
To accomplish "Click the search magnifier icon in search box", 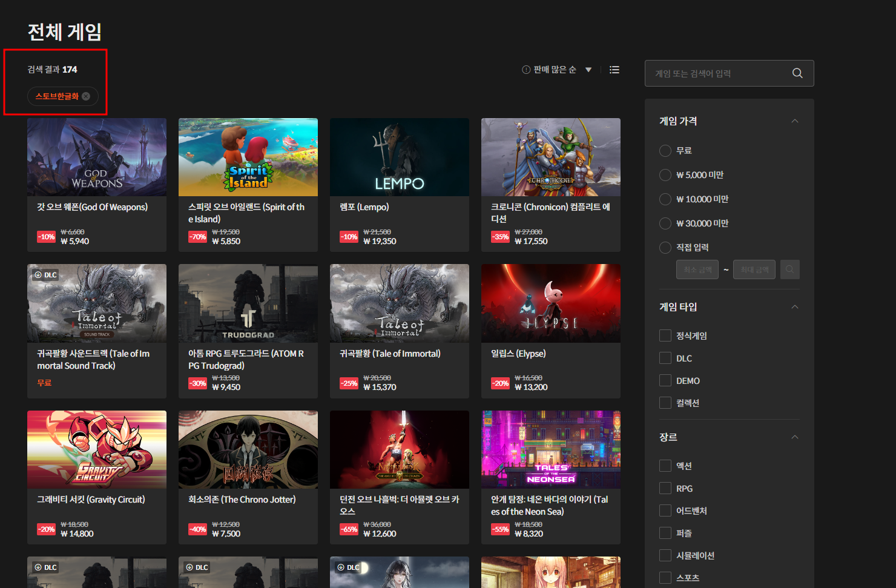I will click(x=797, y=73).
